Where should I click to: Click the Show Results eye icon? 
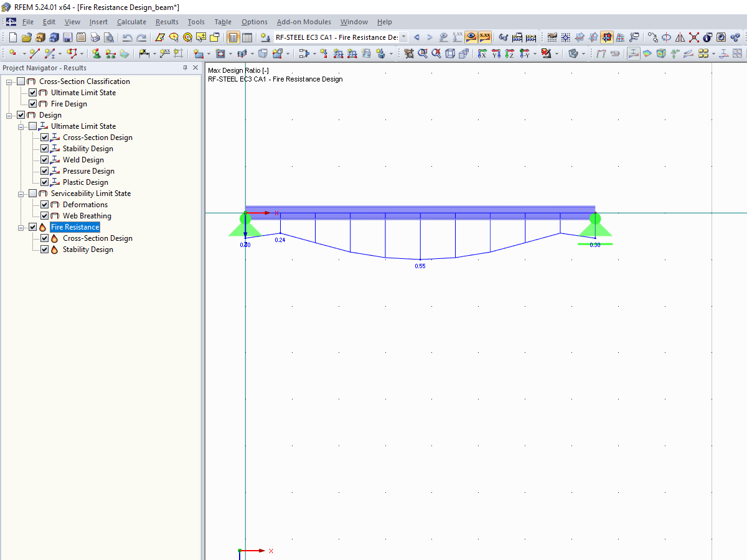[x=471, y=37]
